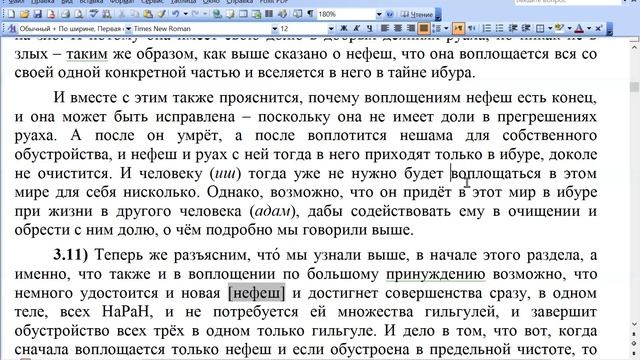Image resolution: width=640 pixels, height=360 pixels.
Task: Center the paragraph text
Action: (x=398, y=28)
